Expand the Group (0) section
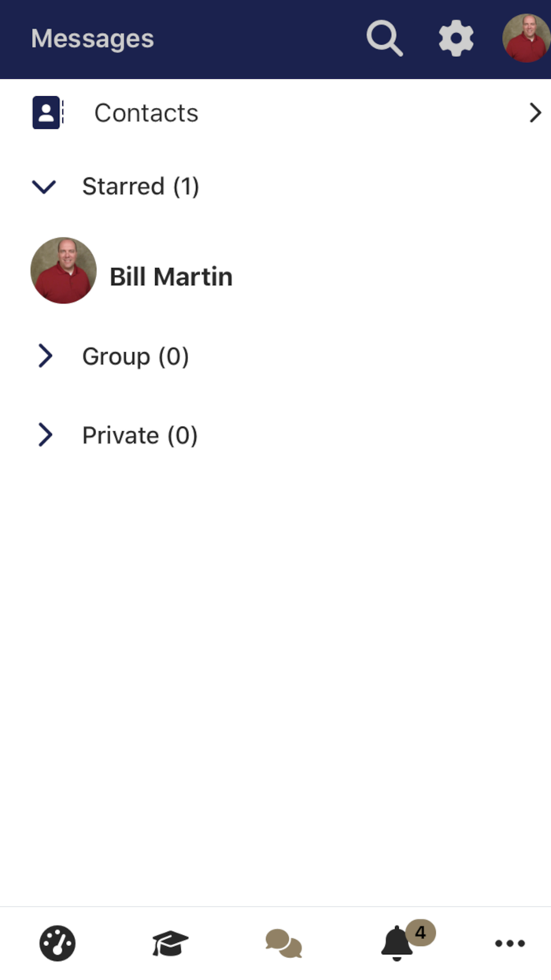The height and width of the screenshot is (980, 551). pos(45,356)
